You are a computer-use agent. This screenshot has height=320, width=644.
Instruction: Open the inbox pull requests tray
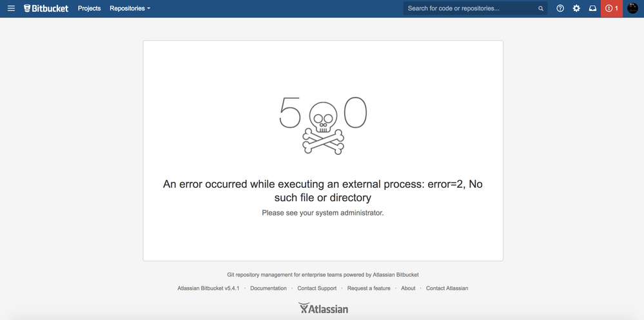tap(592, 8)
